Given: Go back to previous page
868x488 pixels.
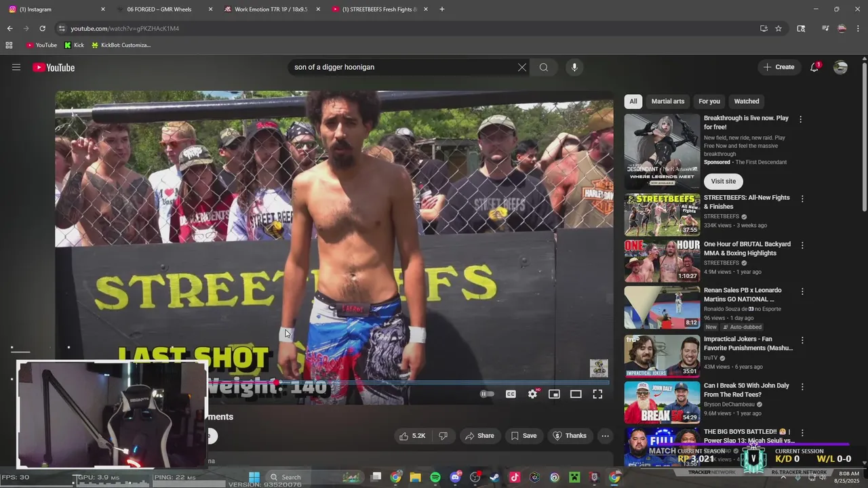Looking at the screenshot, I should [x=9, y=28].
